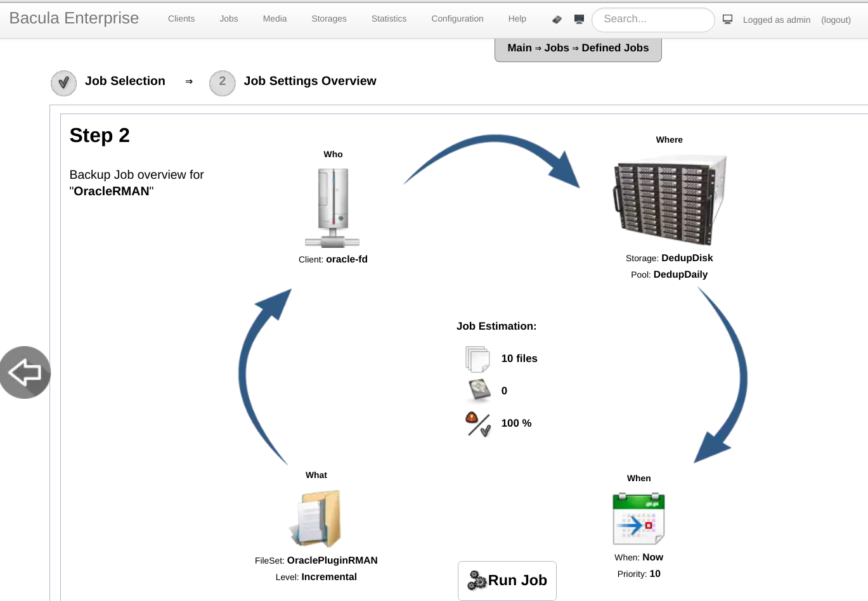
Task: Click the dark monitor icon left of Search
Action: (x=579, y=20)
